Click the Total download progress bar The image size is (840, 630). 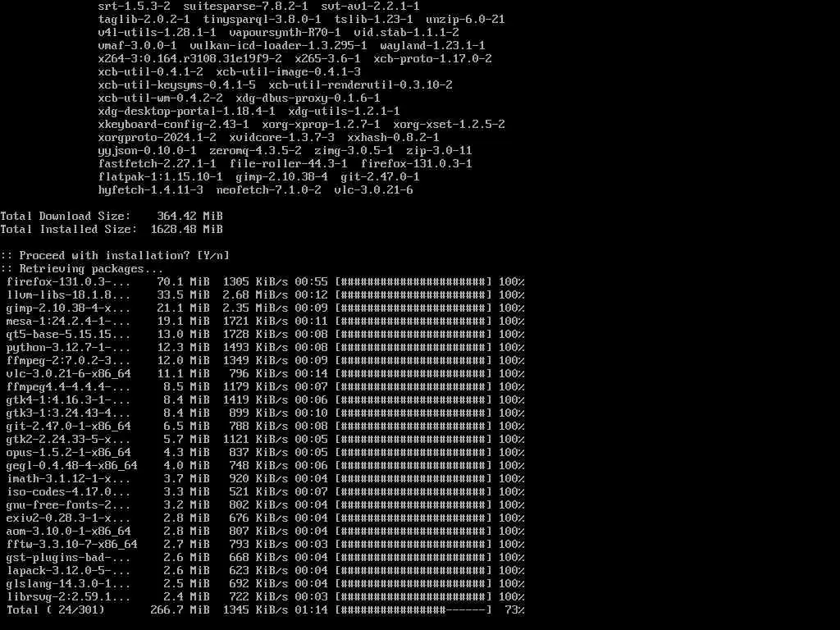click(413, 609)
